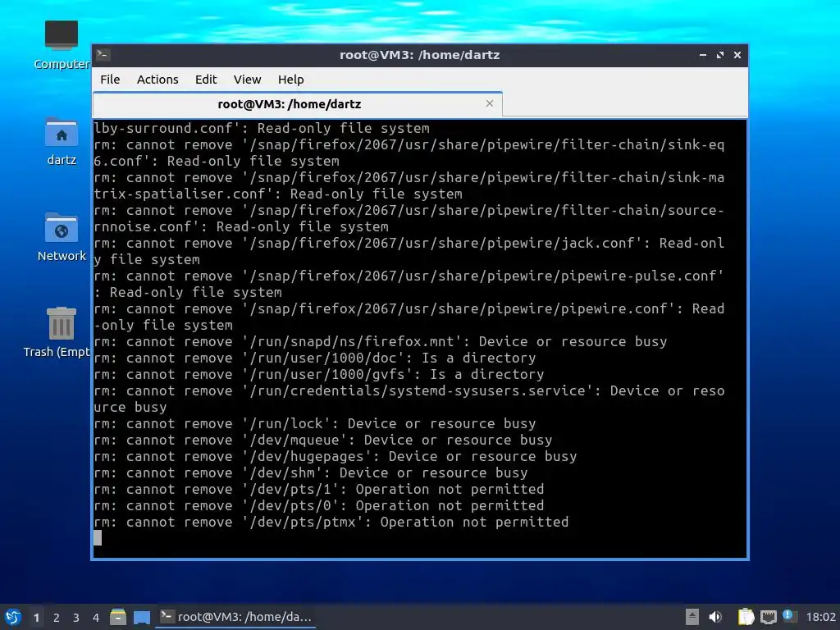Click the '/dev/shm' Device busy line

click(x=311, y=472)
